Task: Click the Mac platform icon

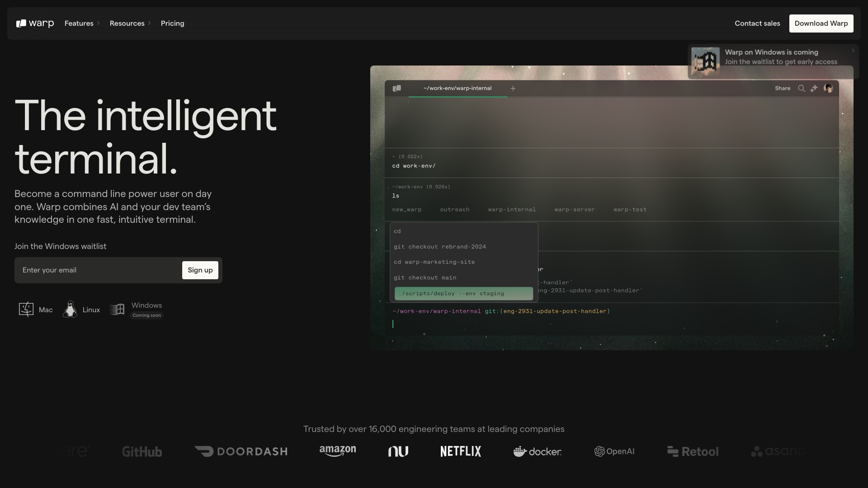Action: (x=26, y=310)
